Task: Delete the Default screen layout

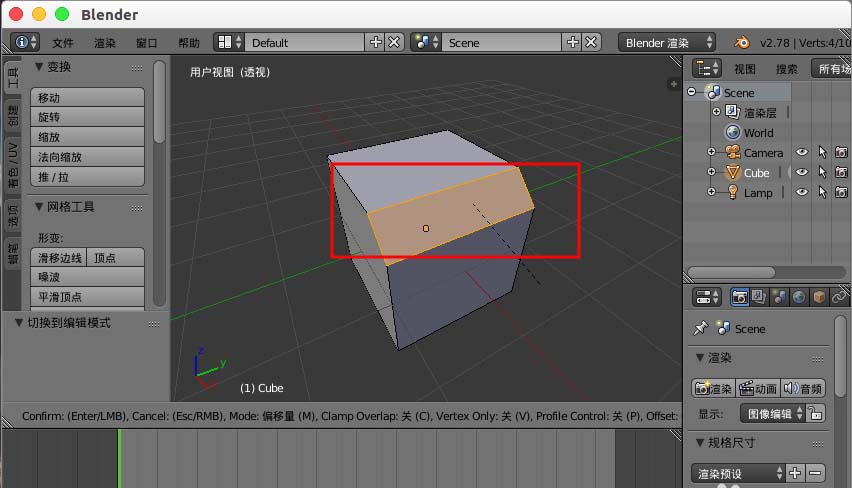Action: click(394, 42)
